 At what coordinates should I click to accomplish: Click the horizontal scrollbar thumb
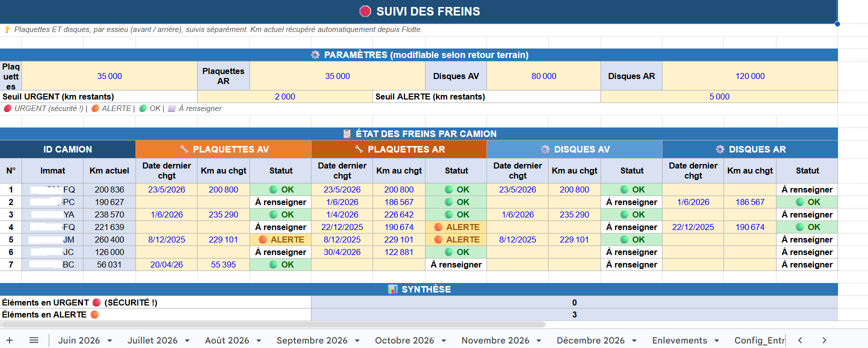pos(272,324)
